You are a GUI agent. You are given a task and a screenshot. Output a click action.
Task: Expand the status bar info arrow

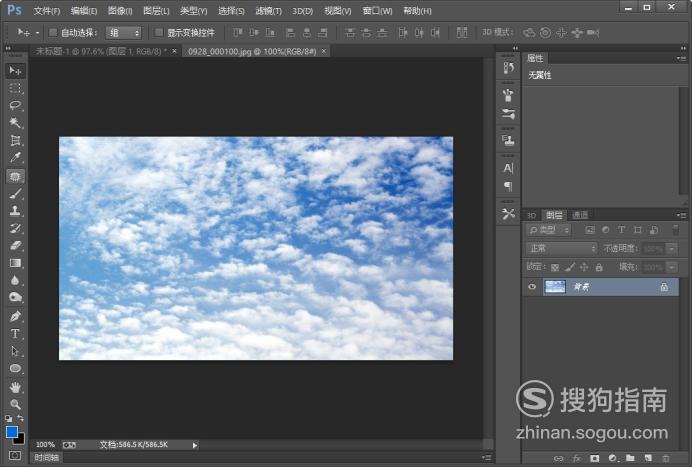(195, 445)
